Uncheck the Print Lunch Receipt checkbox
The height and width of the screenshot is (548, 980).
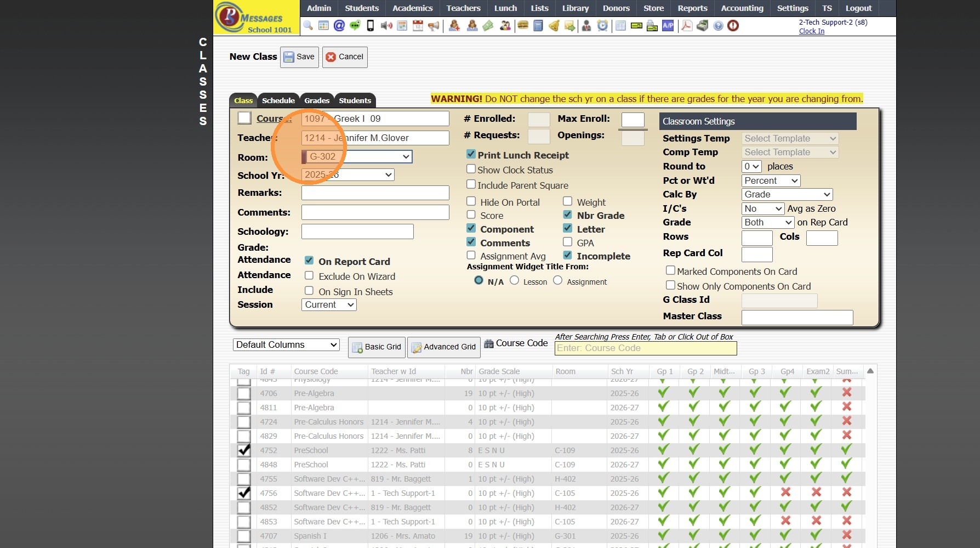pos(471,154)
